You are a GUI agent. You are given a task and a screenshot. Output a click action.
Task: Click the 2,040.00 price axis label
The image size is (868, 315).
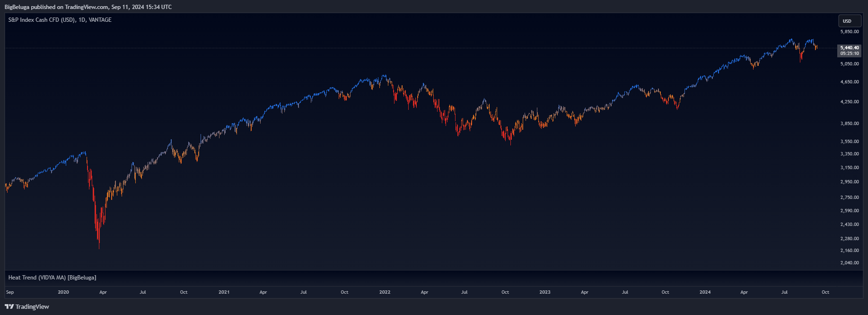(850, 263)
